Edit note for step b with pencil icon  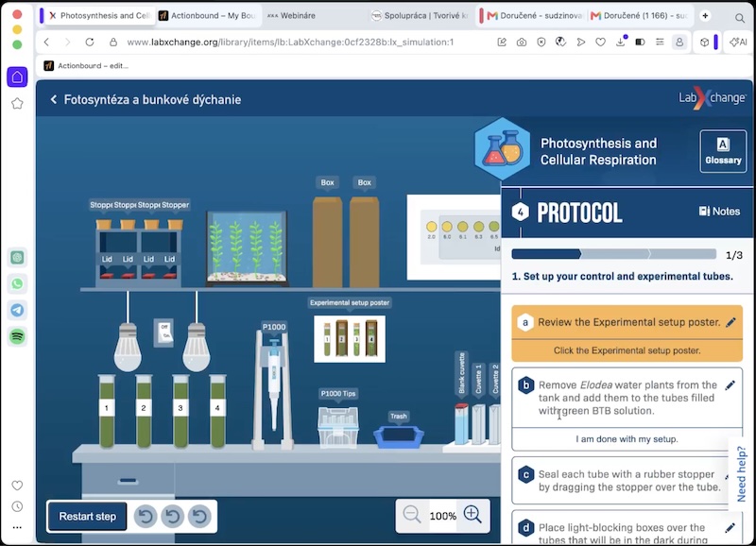tap(730, 385)
